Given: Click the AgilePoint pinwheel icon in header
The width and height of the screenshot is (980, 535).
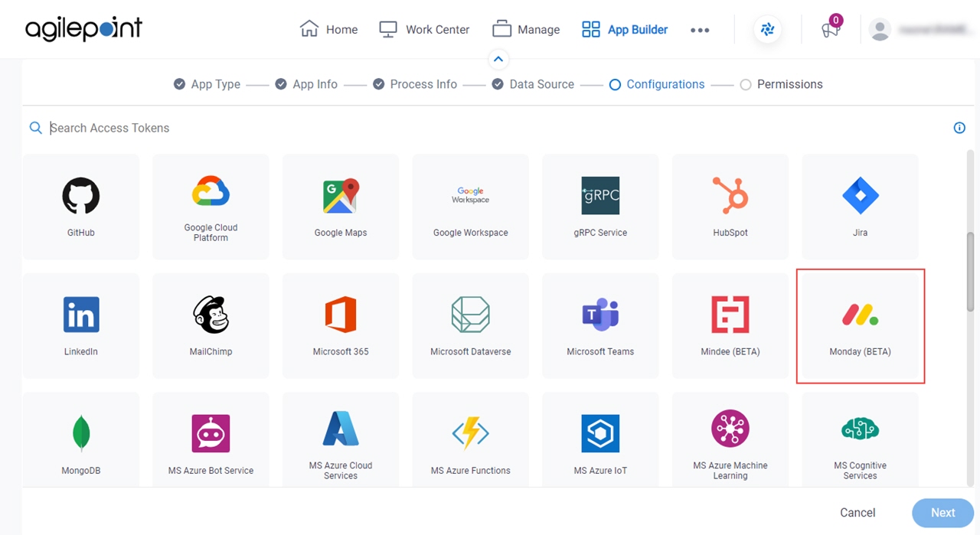Looking at the screenshot, I should (768, 30).
